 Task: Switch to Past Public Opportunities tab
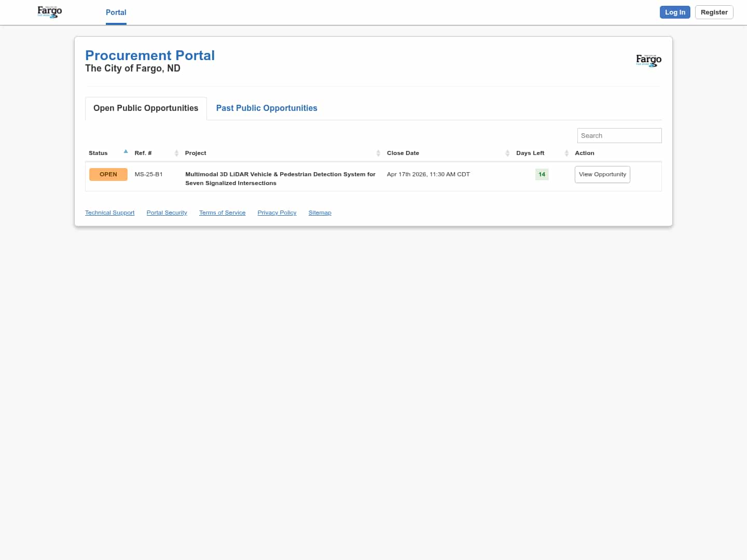(267, 108)
